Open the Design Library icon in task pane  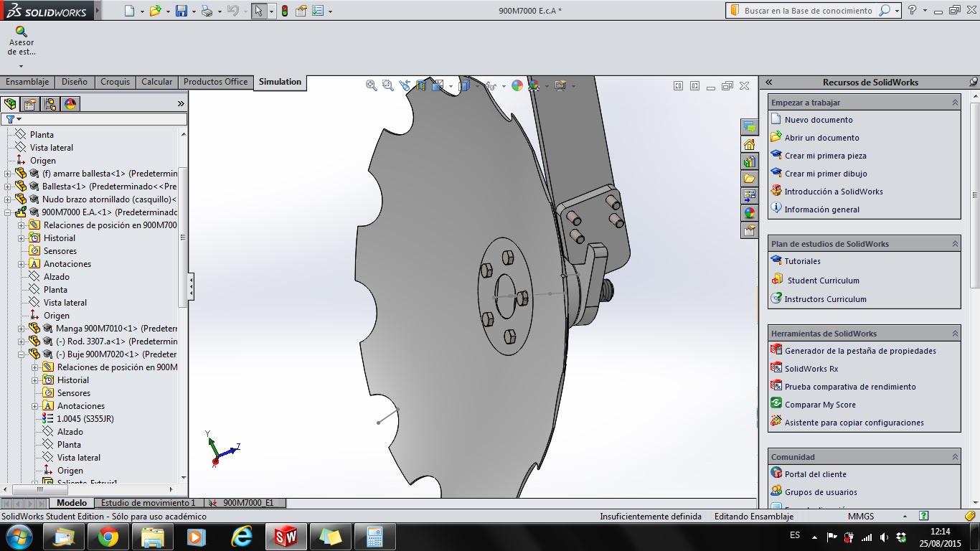click(750, 161)
